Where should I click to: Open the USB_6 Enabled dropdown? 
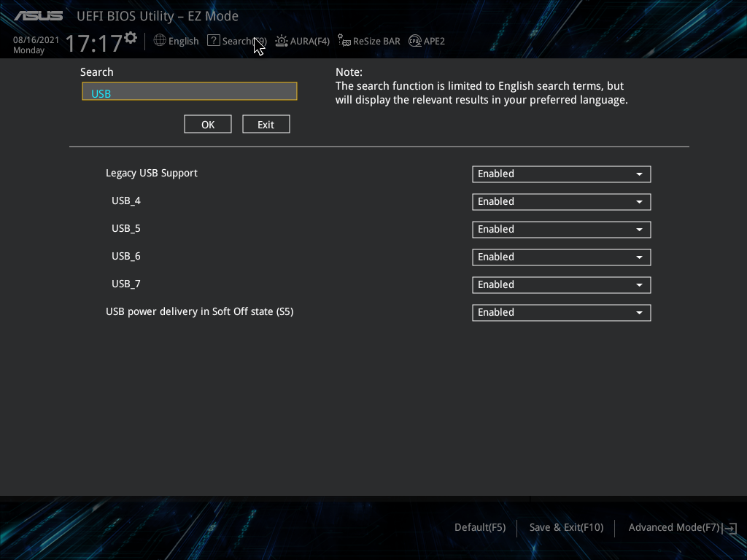click(x=561, y=257)
